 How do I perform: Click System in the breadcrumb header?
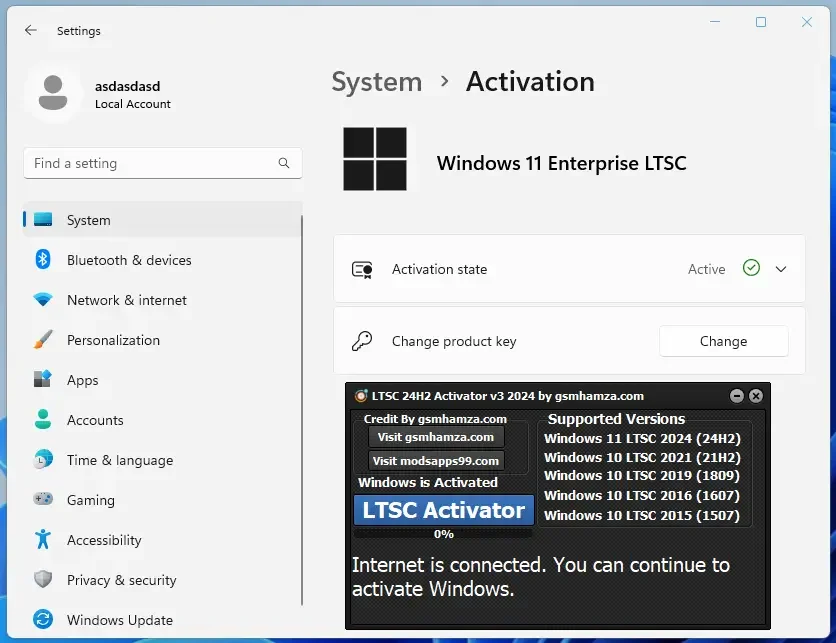coord(376,82)
